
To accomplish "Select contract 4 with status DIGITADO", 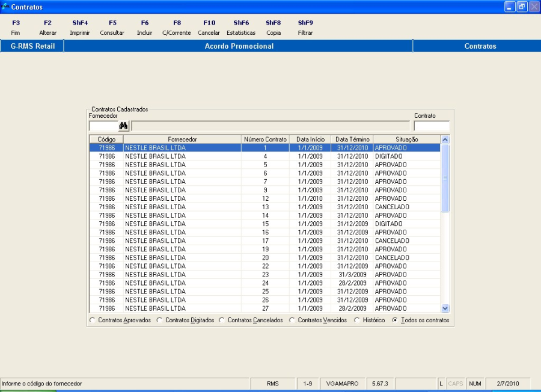I will pyautogui.click(x=265, y=156).
